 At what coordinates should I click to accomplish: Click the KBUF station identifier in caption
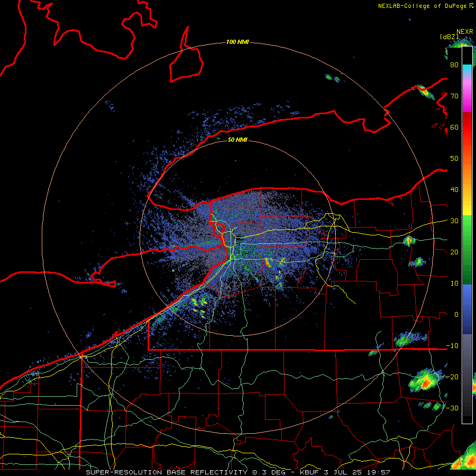(x=309, y=472)
